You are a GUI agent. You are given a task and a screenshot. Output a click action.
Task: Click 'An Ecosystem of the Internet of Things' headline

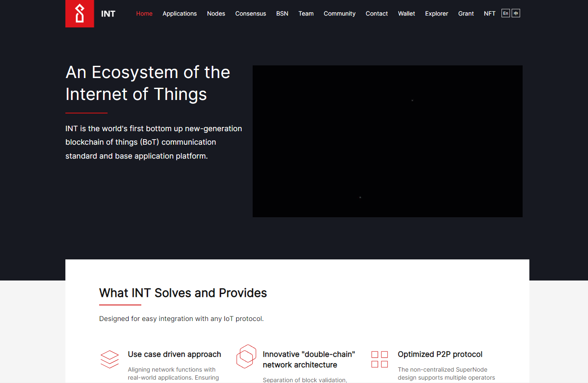148,83
